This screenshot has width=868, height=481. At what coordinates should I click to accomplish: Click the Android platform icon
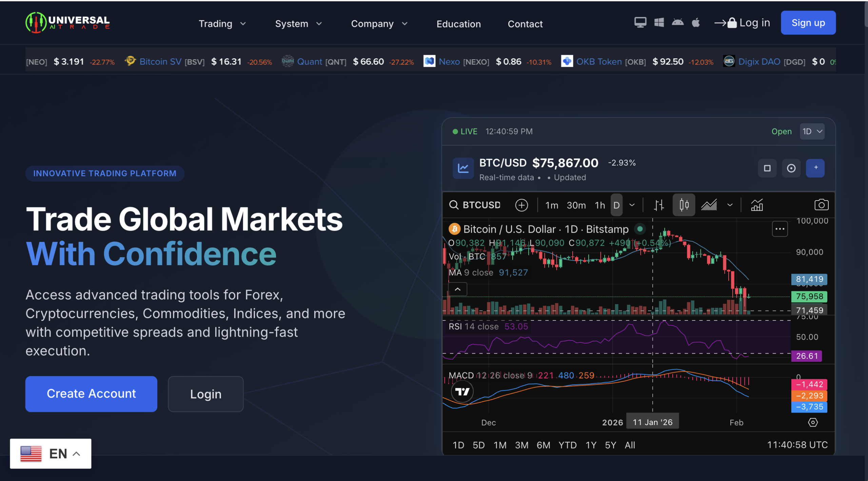click(x=677, y=23)
